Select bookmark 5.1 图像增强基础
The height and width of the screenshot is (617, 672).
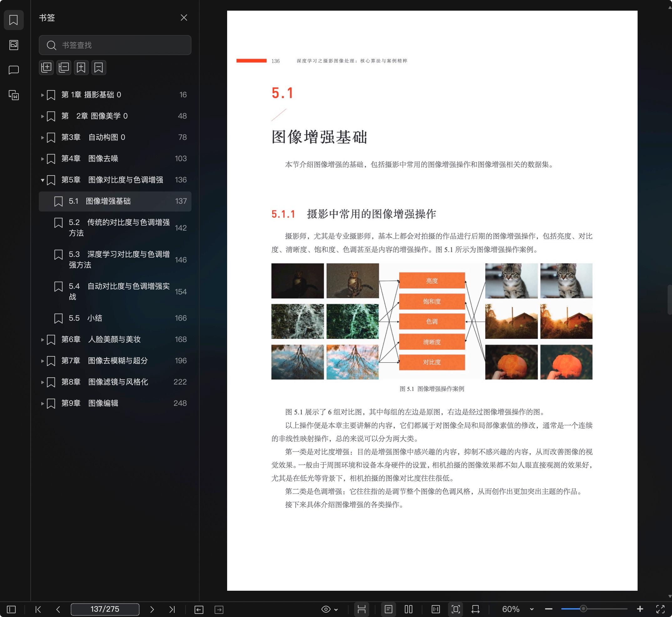click(115, 201)
